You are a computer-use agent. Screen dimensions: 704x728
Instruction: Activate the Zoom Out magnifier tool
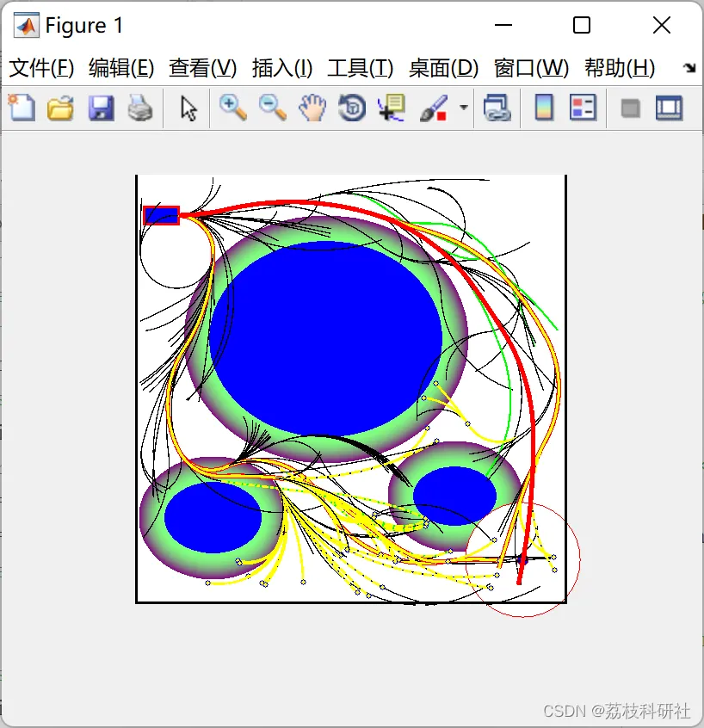272,108
